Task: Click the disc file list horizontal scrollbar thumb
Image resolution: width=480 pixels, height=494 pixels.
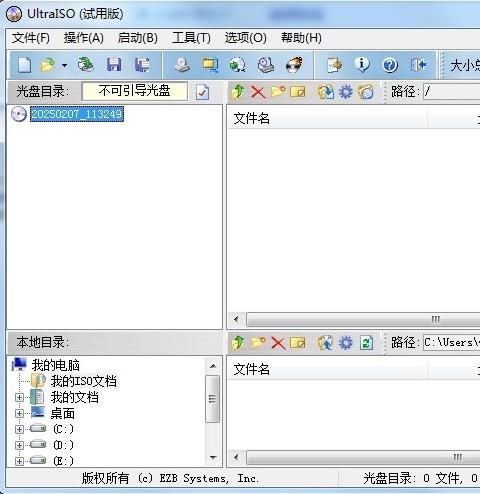Action: [x=363, y=320]
